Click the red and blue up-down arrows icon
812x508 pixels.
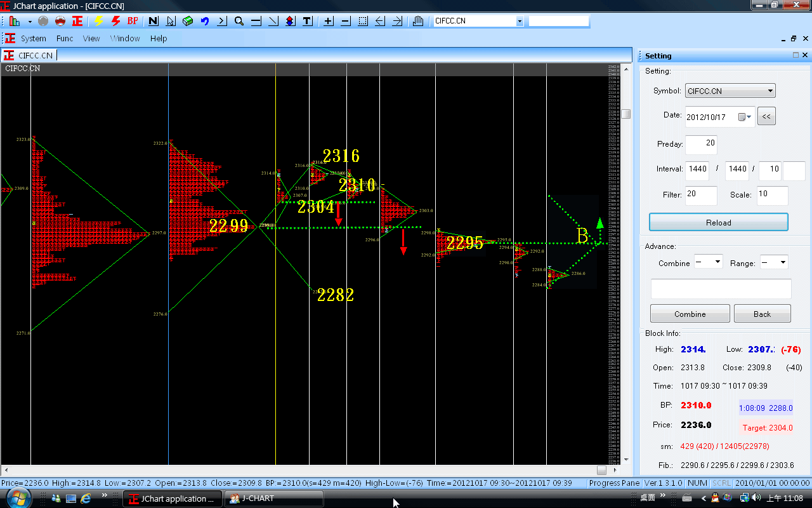click(291, 21)
